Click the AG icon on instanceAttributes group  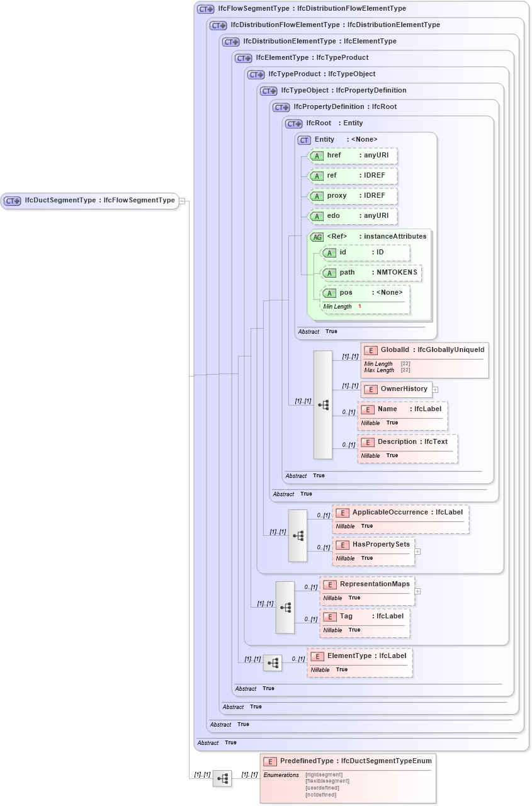tap(317, 236)
